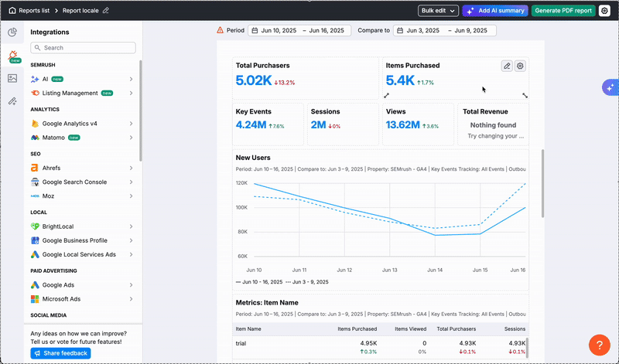The height and width of the screenshot is (364, 619).
Task: Click Share feedback button
Action: pyautogui.click(x=61, y=353)
